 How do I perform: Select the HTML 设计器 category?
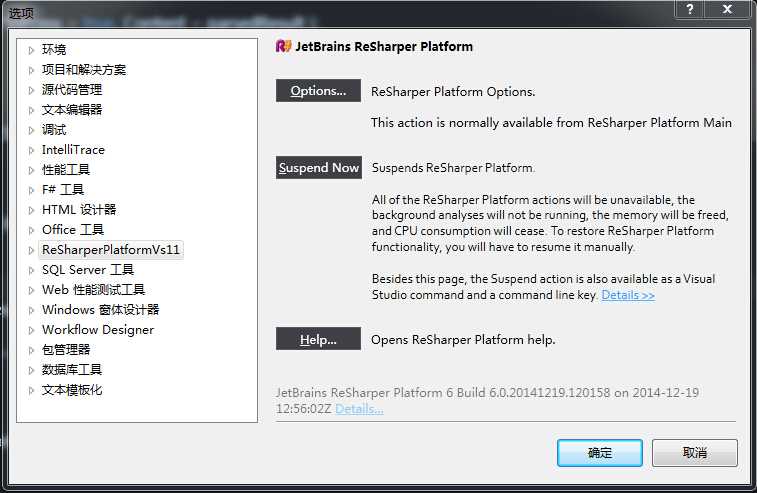79,210
